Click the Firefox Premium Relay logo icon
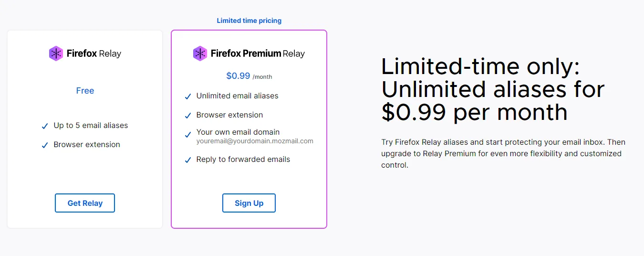644x256 pixels. point(200,53)
